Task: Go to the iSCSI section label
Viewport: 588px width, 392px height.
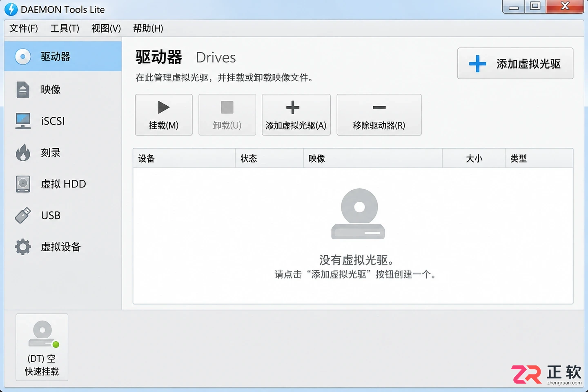Action: click(x=53, y=121)
